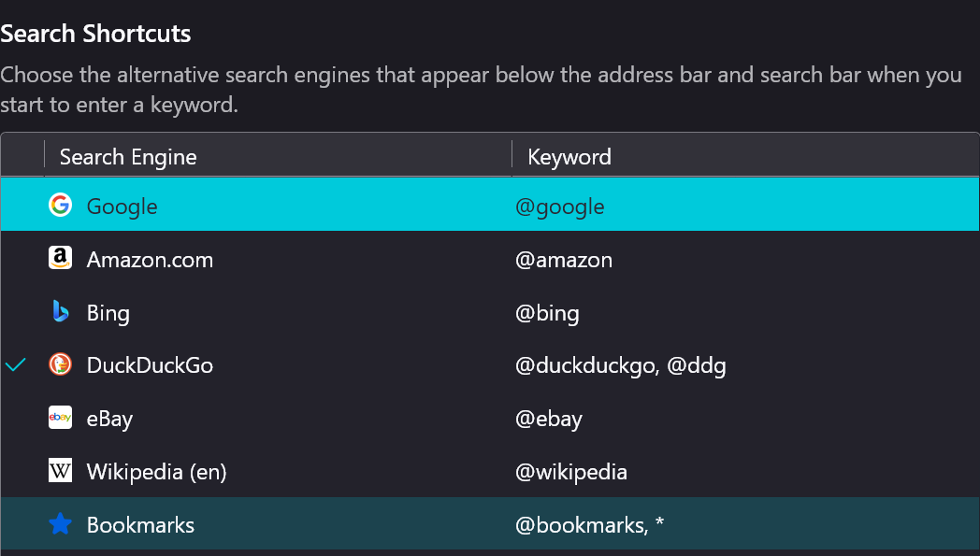Click the Wikipedia W icon

60,472
